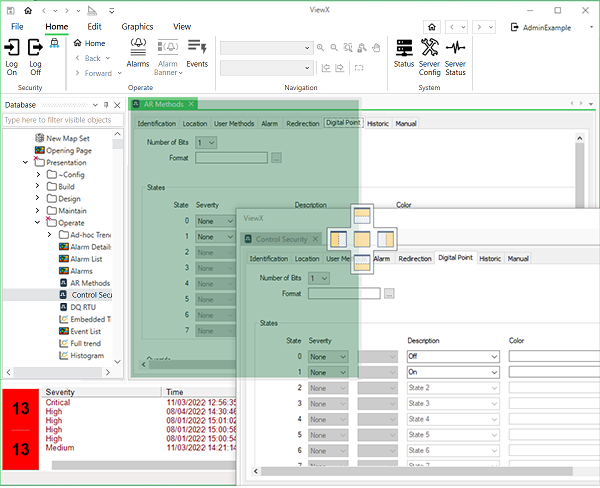Image resolution: width=600 pixels, height=488 pixels.
Task: Dock the window using the right docking guide
Action: pyautogui.click(x=385, y=240)
